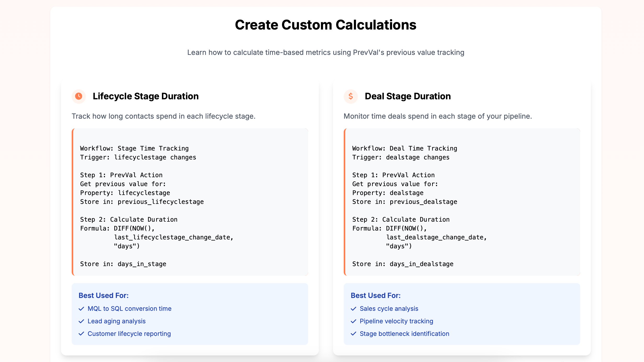Click checkmark beside MQL to SQL conversion time

pos(81,309)
